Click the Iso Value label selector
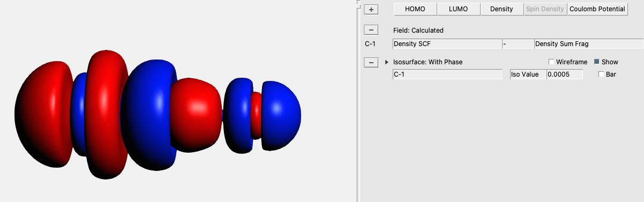The image size is (644, 202). click(x=528, y=74)
